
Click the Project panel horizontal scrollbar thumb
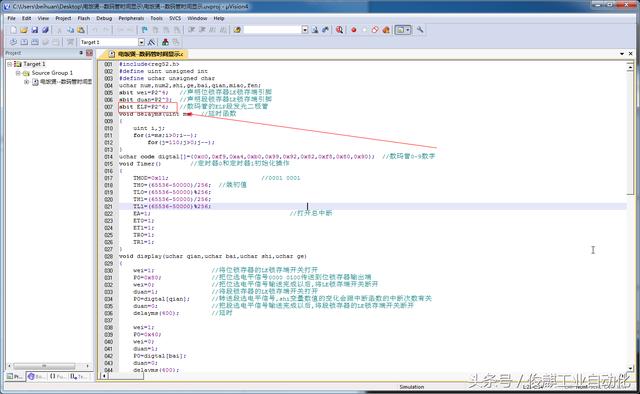44,366
